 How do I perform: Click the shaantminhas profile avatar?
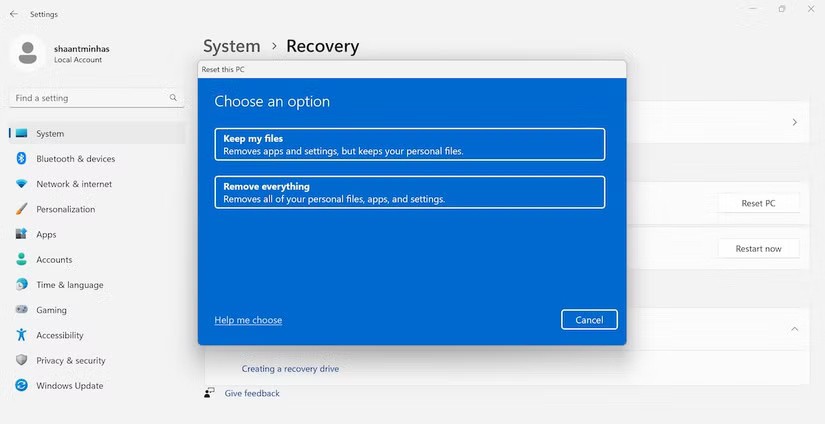point(27,54)
